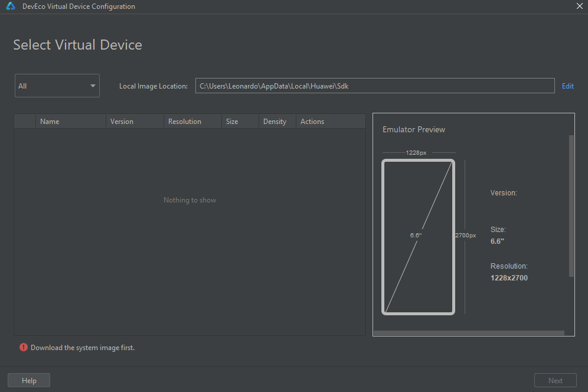Viewport: 588px width, 392px height.
Task: Open the All device type dropdown
Action: click(57, 86)
